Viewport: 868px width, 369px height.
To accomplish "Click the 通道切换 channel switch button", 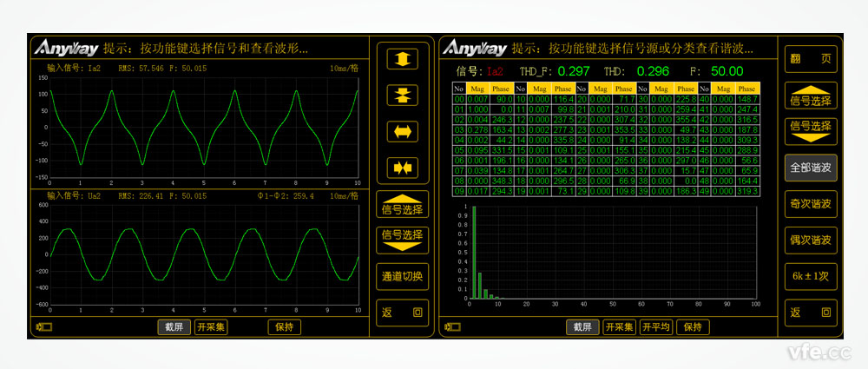I will tap(402, 277).
